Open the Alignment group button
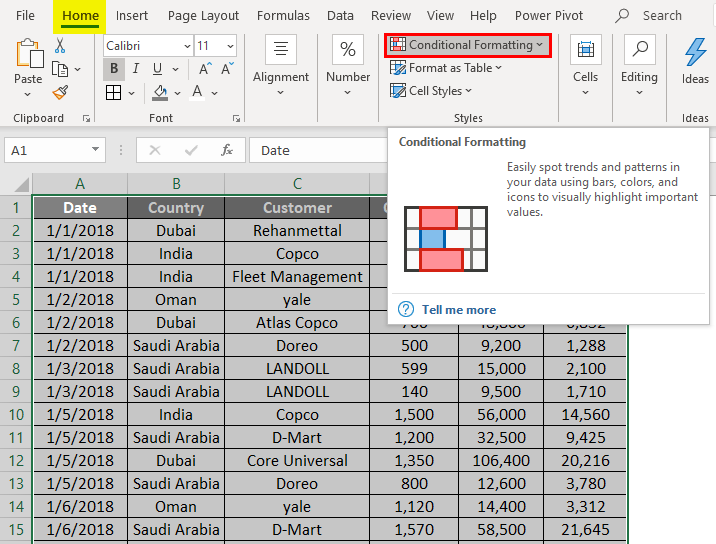 (x=281, y=67)
